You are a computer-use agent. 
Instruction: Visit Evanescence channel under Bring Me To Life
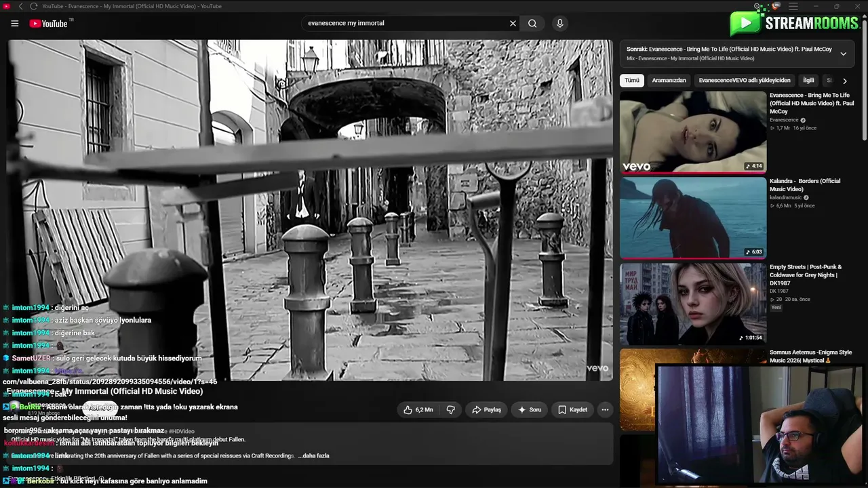[x=784, y=120]
